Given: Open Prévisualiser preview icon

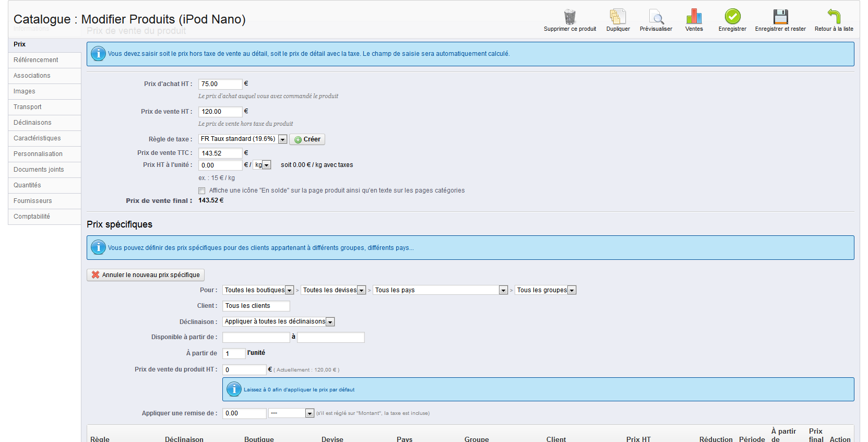Looking at the screenshot, I should click(x=656, y=17).
